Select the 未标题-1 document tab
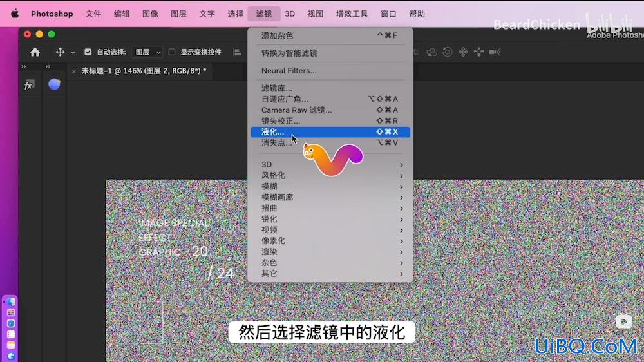644x362 pixels. point(144,71)
